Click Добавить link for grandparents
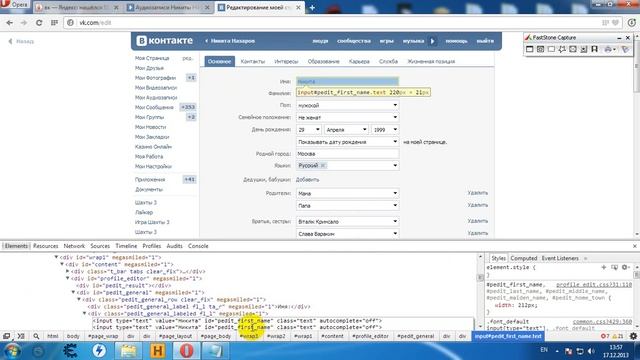The width and height of the screenshot is (640, 360). (x=307, y=180)
